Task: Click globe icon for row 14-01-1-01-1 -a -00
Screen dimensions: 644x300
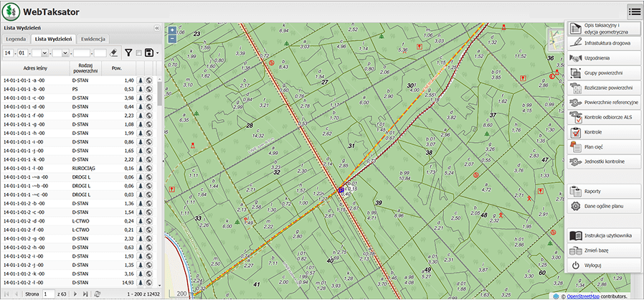Action: click(150, 81)
